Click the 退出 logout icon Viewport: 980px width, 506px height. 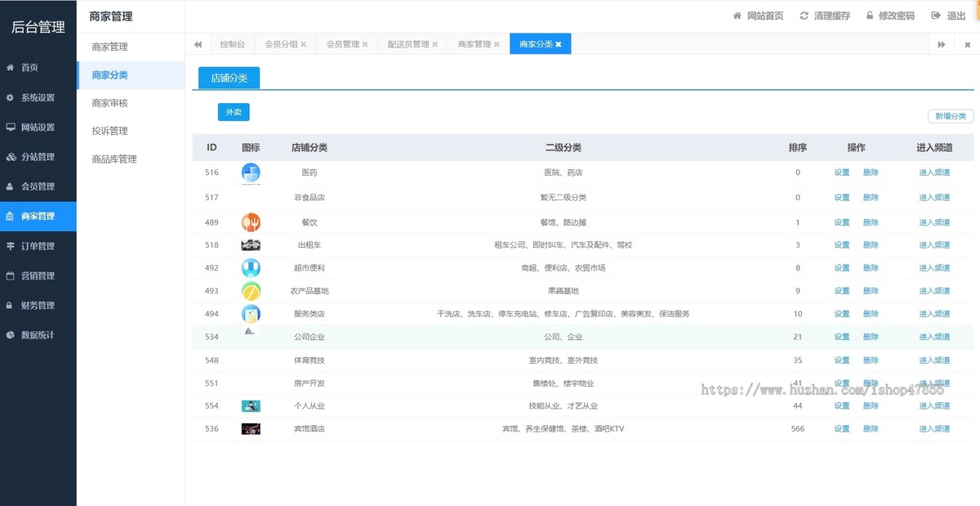[935, 15]
